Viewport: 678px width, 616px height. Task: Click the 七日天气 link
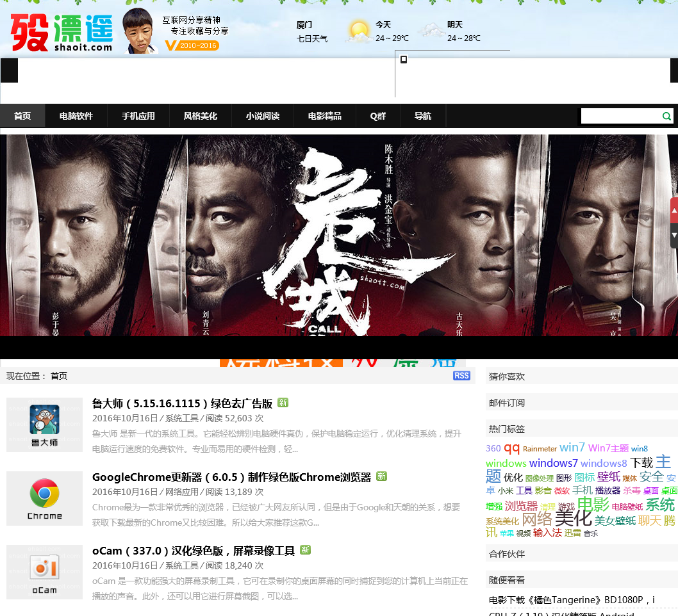(311, 38)
